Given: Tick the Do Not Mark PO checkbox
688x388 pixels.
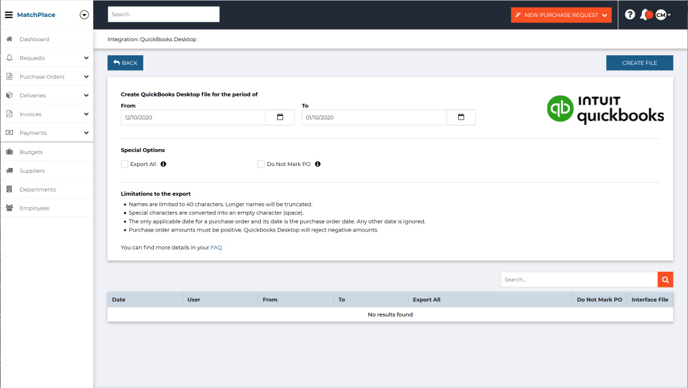Looking at the screenshot, I should tap(261, 164).
